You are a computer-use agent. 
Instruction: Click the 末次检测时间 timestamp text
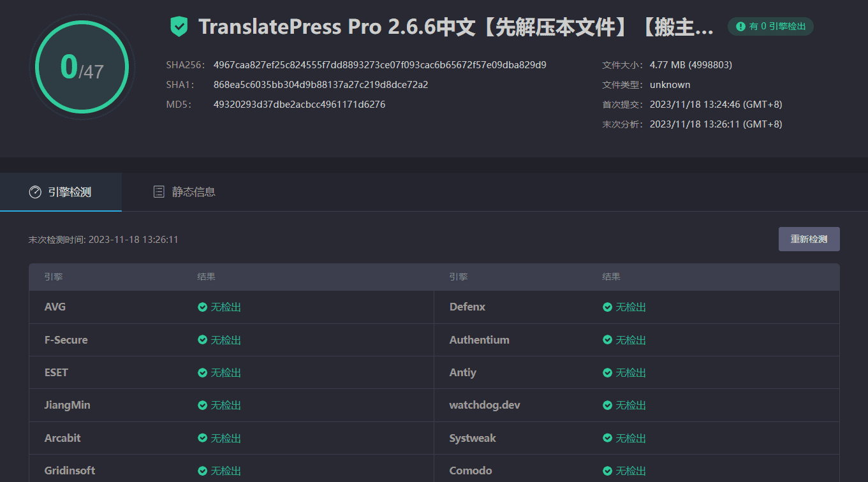(103, 240)
